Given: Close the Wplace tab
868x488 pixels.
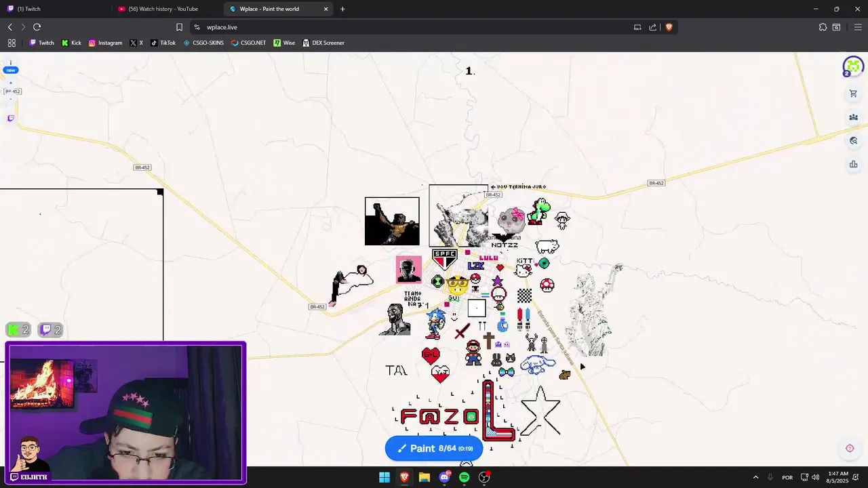Looking at the screenshot, I should 325,9.
